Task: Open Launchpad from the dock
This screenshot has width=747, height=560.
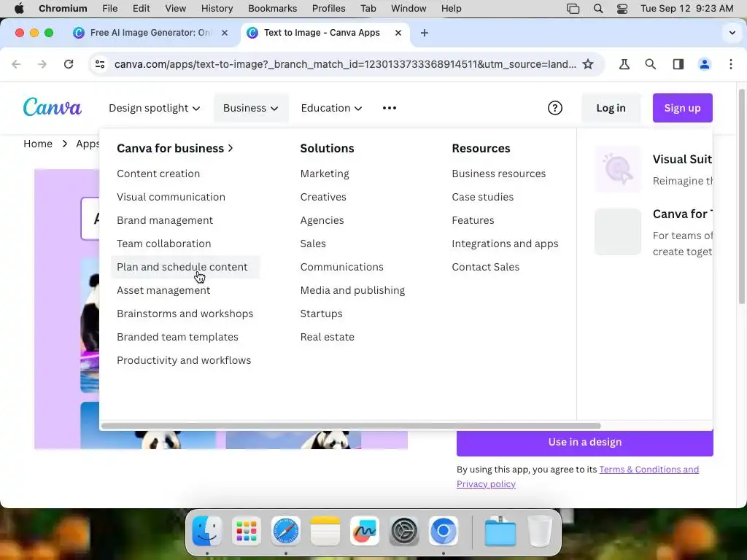Action: (247, 531)
